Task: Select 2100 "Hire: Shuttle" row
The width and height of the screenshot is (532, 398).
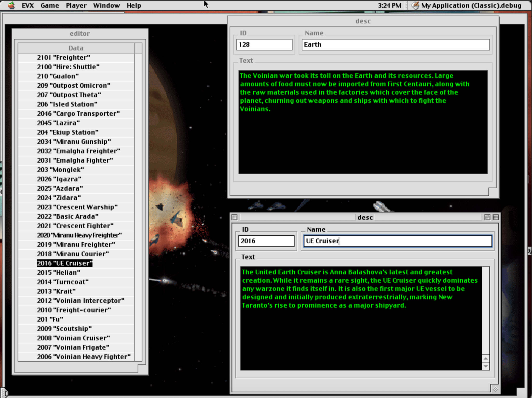Action: (x=76, y=67)
